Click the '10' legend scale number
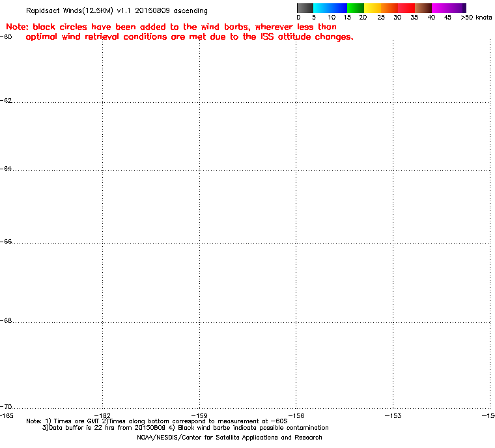495x448 pixels. [x=332, y=18]
